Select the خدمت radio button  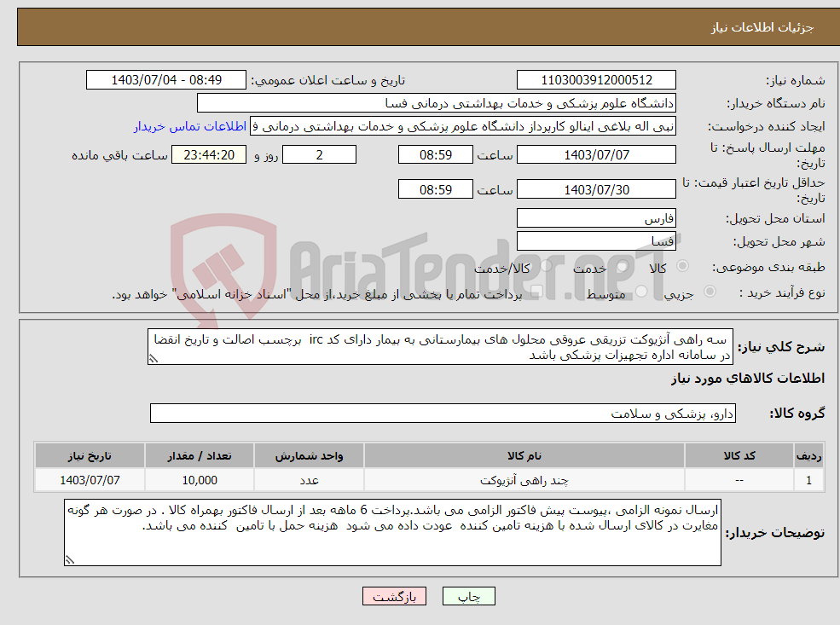click(x=622, y=266)
